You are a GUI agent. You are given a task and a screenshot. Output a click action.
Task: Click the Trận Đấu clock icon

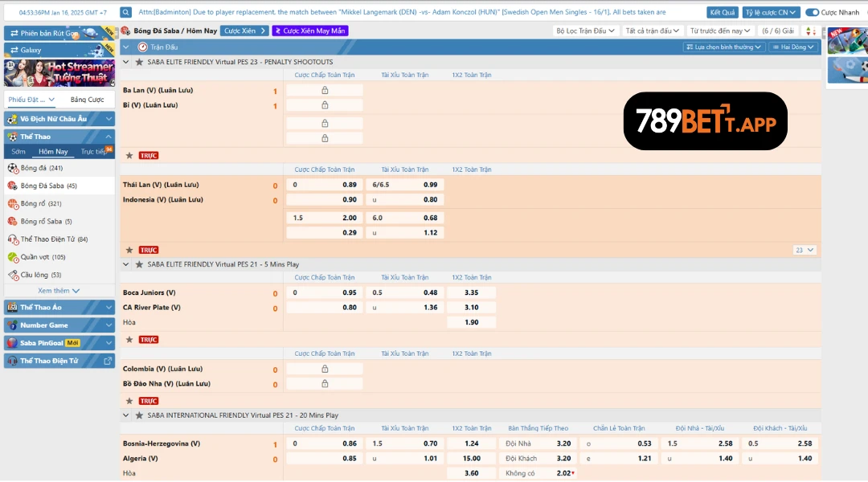coord(142,47)
